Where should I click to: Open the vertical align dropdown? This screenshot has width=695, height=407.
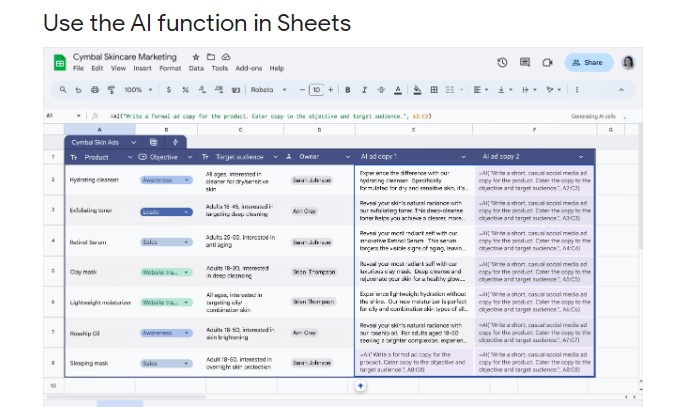tap(505, 90)
